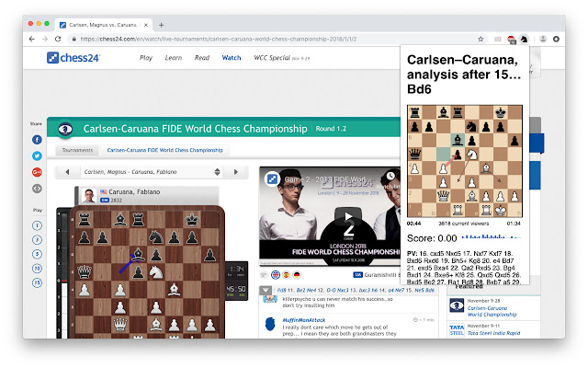Share the page on Twitter
Screen dimensions: 588x368
tap(37, 155)
